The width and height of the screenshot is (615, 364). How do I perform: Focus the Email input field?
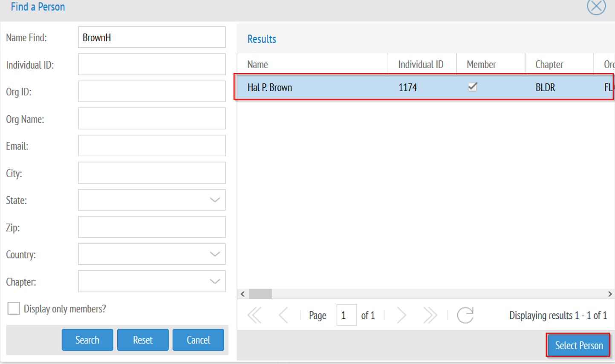point(152,146)
